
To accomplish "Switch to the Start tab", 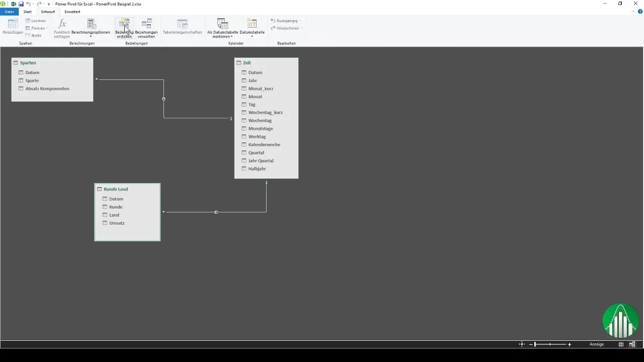I will click(x=28, y=11).
